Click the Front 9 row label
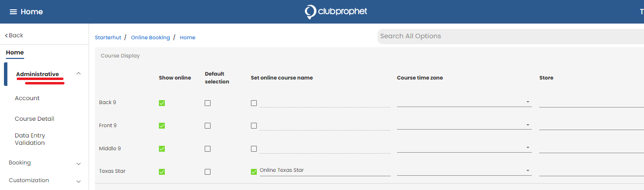The width and height of the screenshot is (644, 190). (x=108, y=126)
